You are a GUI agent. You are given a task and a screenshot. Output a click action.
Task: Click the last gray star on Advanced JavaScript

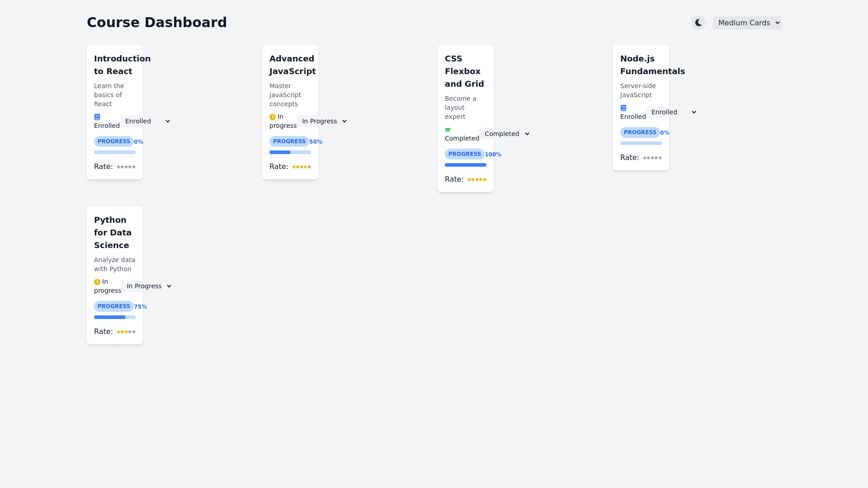tap(309, 167)
